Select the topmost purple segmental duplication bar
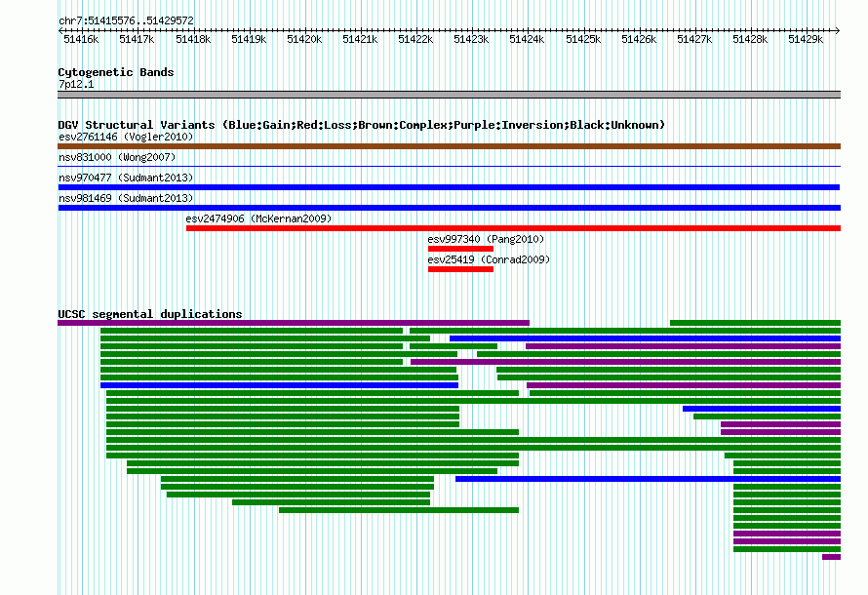The width and height of the screenshot is (868, 595). 294,323
